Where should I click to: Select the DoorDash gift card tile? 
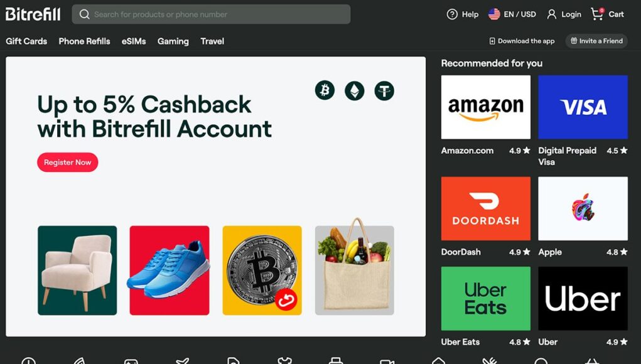(486, 208)
